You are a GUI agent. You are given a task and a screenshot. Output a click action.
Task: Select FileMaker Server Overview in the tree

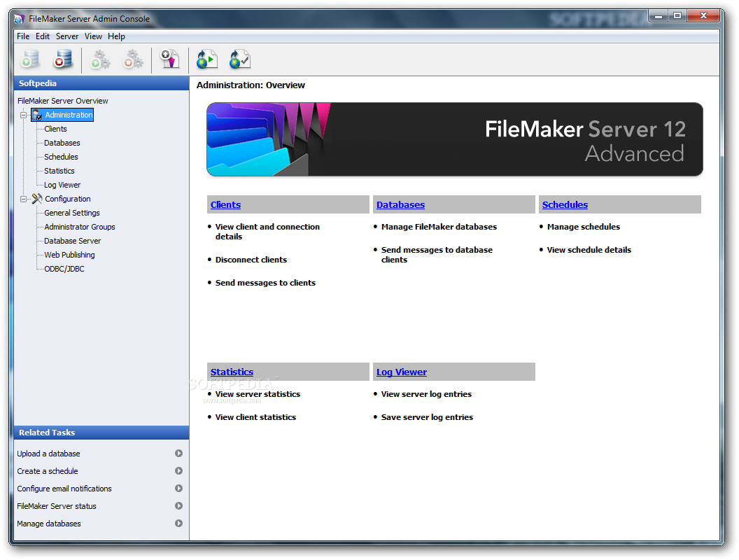[63, 101]
